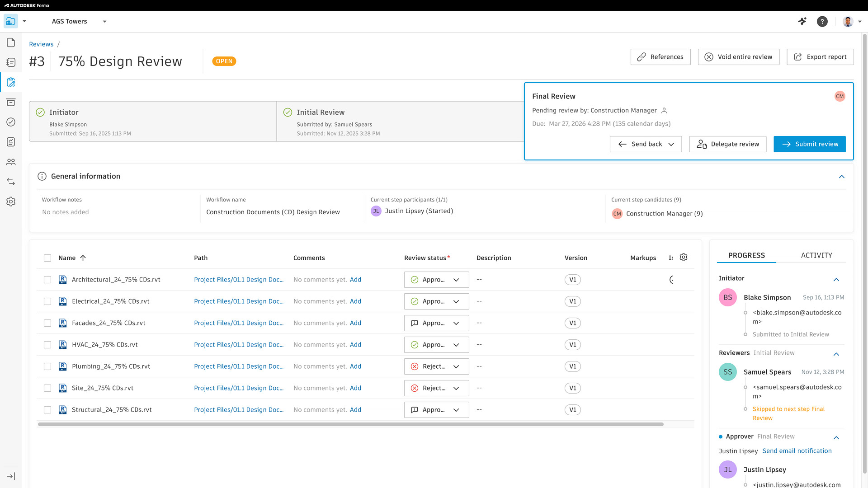Open the help question mark icon
868x488 pixels.
[822, 21]
